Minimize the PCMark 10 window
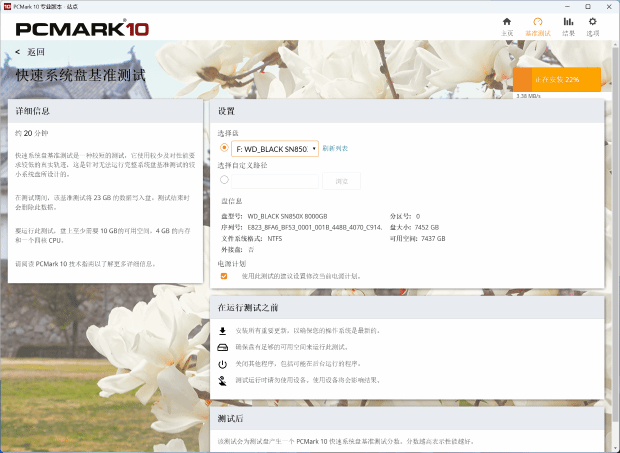The height and width of the screenshot is (453, 620). click(x=568, y=7)
